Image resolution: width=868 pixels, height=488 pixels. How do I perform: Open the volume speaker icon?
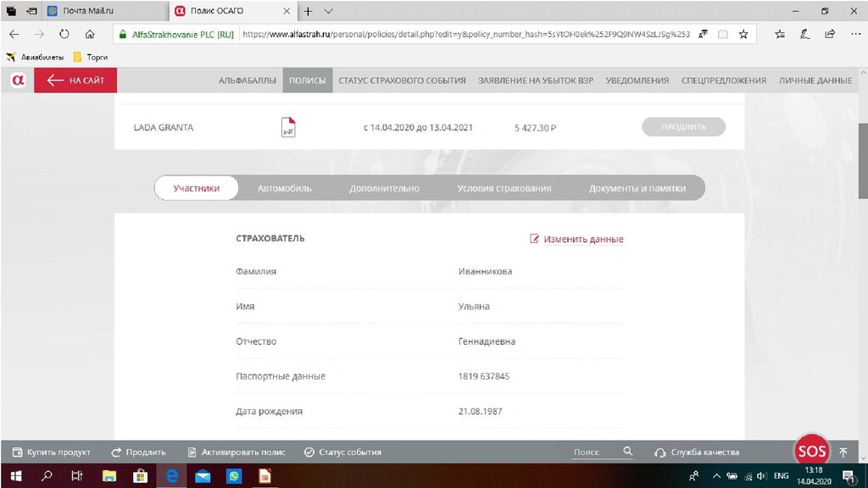[762, 476]
